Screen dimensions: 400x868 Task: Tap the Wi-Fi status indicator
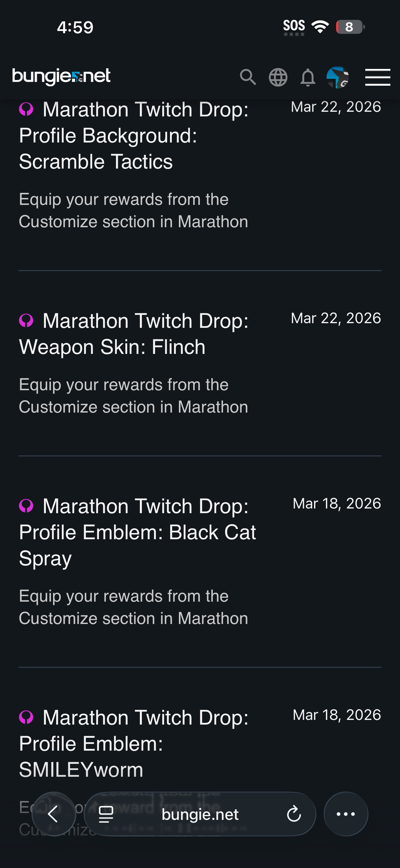[x=320, y=27]
